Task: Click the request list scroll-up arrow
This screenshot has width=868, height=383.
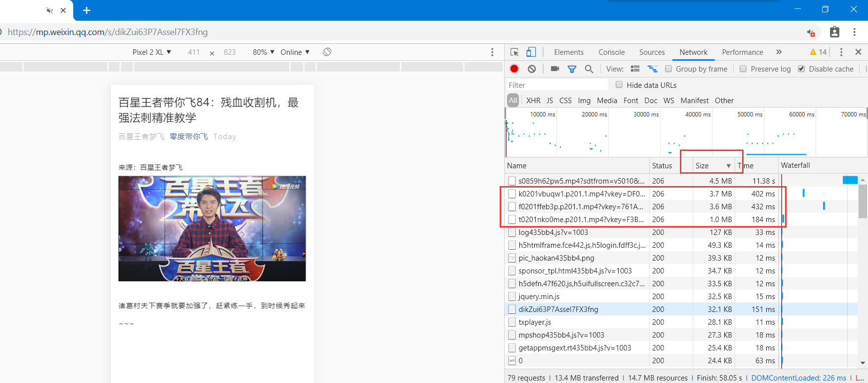Action: (x=863, y=180)
